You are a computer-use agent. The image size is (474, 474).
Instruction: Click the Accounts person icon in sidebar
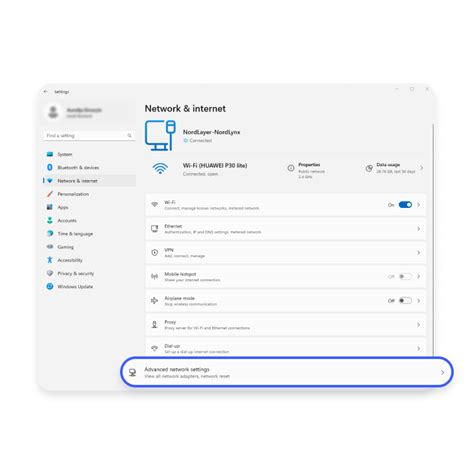coord(50,220)
